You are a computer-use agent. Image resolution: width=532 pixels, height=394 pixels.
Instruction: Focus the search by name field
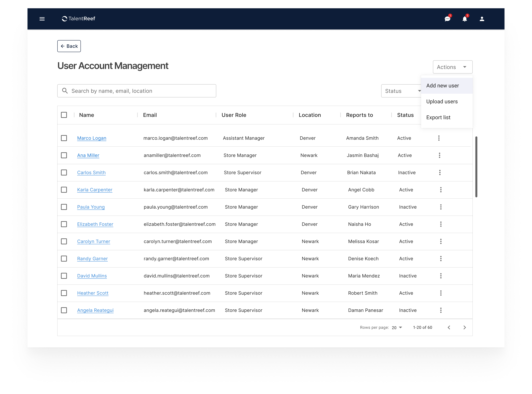click(x=137, y=91)
